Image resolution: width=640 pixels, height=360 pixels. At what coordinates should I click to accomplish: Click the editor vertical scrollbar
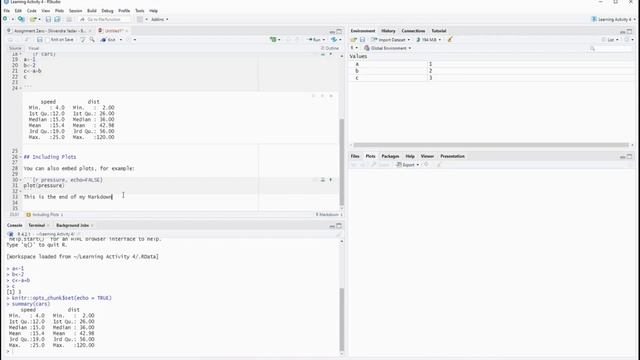click(342, 162)
